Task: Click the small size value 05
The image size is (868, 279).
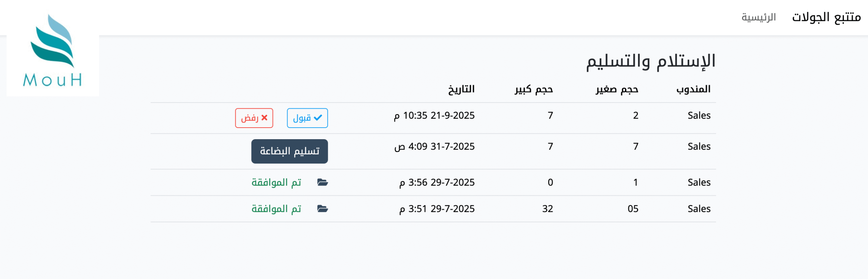Action: 633,209
